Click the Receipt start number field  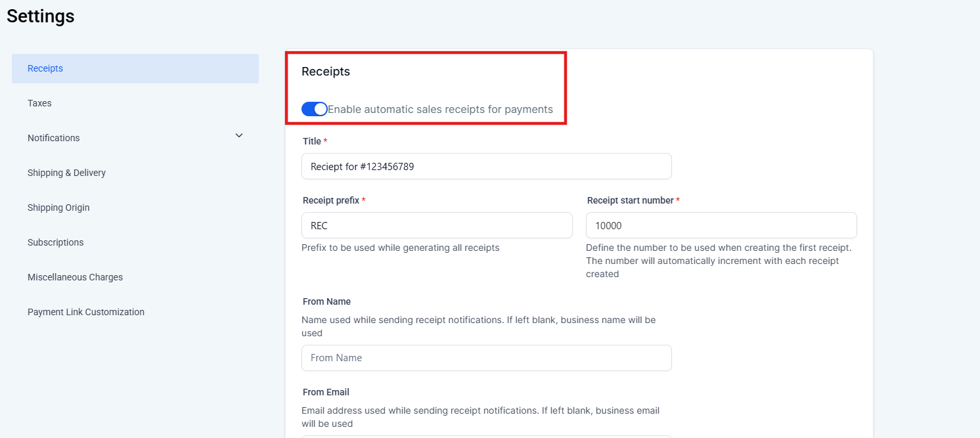[721, 225]
